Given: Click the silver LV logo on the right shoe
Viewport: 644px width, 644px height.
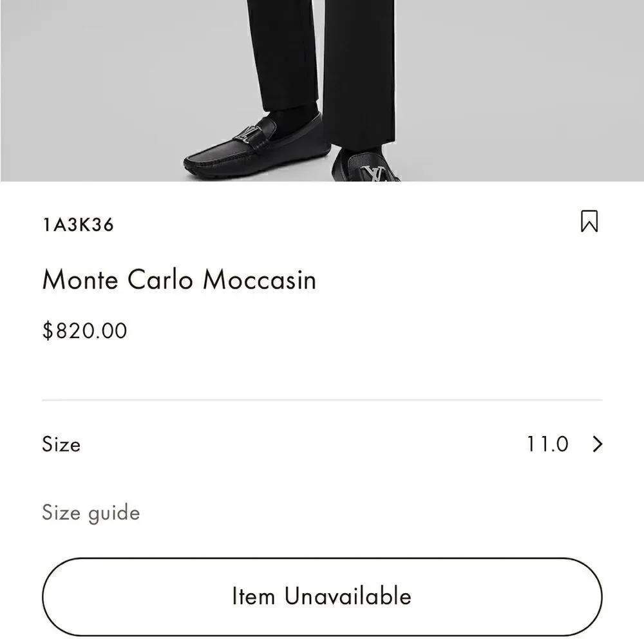Looking at the screenshot, I should (374, 173).
